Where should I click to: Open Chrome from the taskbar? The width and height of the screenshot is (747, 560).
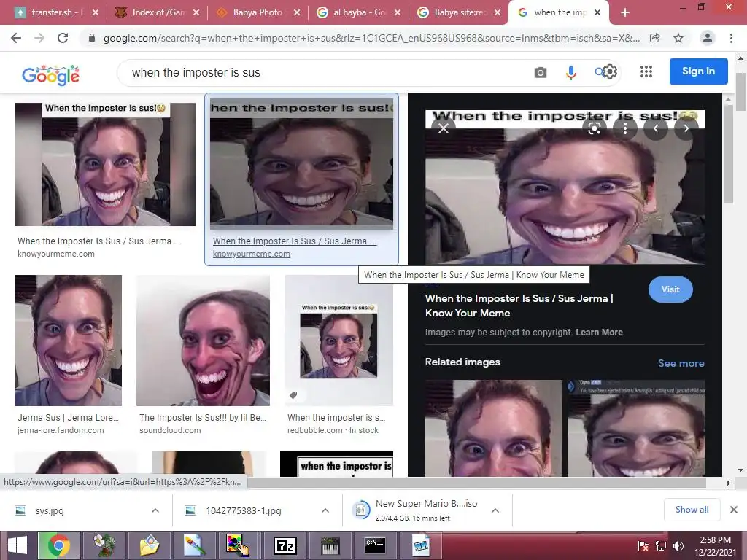point(59,545)
